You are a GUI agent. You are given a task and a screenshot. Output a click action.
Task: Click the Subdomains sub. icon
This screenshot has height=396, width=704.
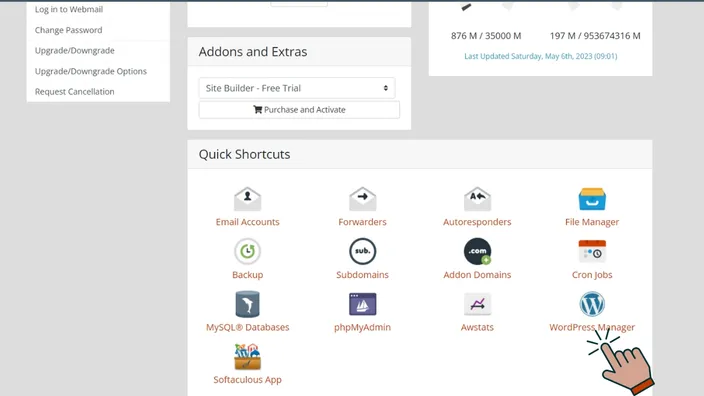click(362, 251)
